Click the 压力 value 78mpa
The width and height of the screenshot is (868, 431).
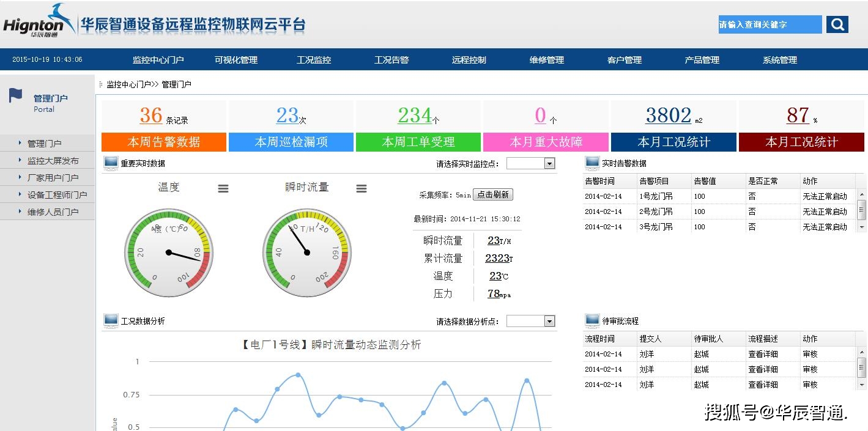[499, 294]
